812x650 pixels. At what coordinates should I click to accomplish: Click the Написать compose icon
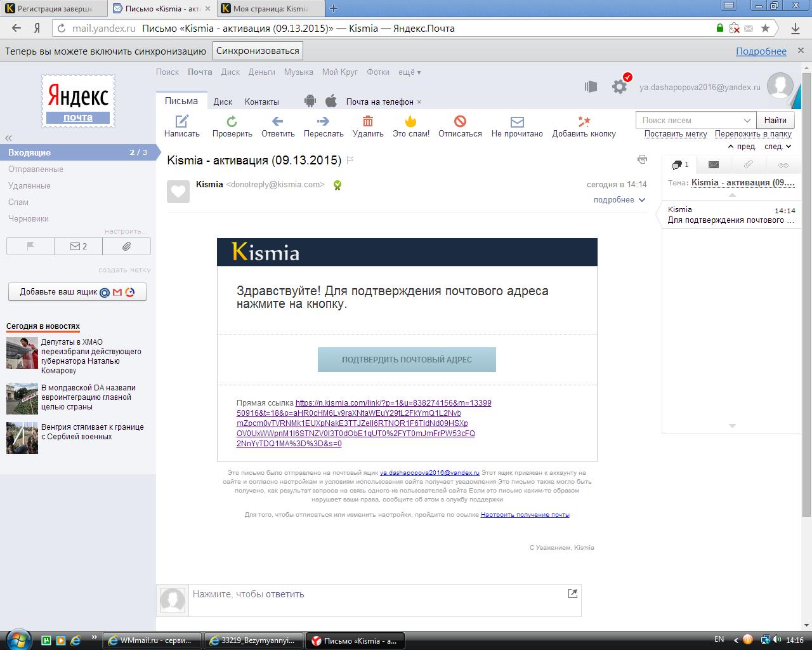pyautogui.click(x=182, y=121)
